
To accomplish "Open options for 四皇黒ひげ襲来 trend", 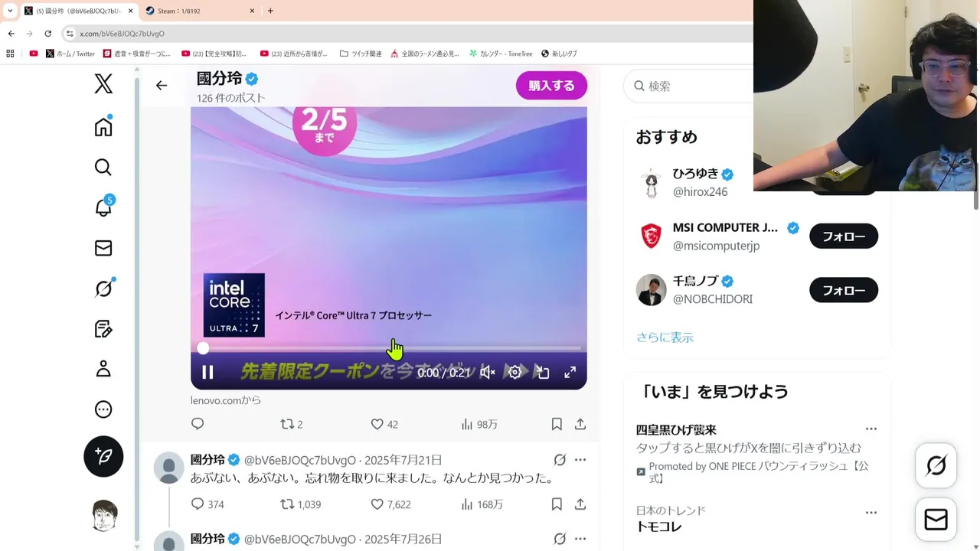I will pyautogui.click(x=871, y=429).
